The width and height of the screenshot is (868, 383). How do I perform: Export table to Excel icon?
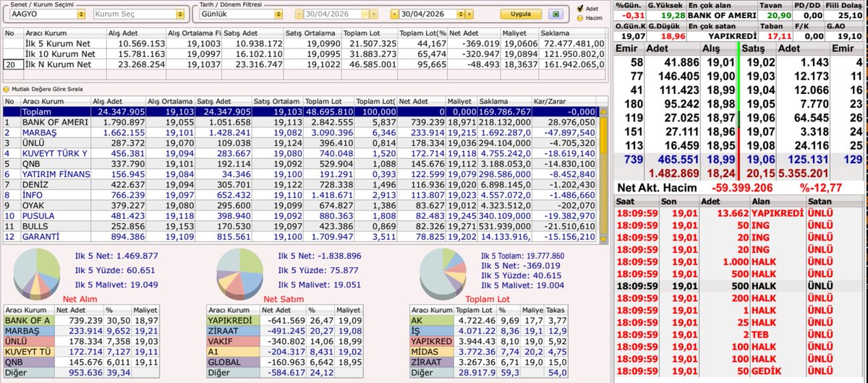coord(556,14)
